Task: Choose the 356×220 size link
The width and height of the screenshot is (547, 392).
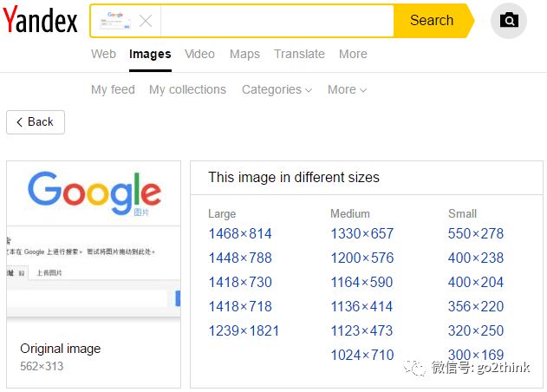Action: (x=476, y=306)
